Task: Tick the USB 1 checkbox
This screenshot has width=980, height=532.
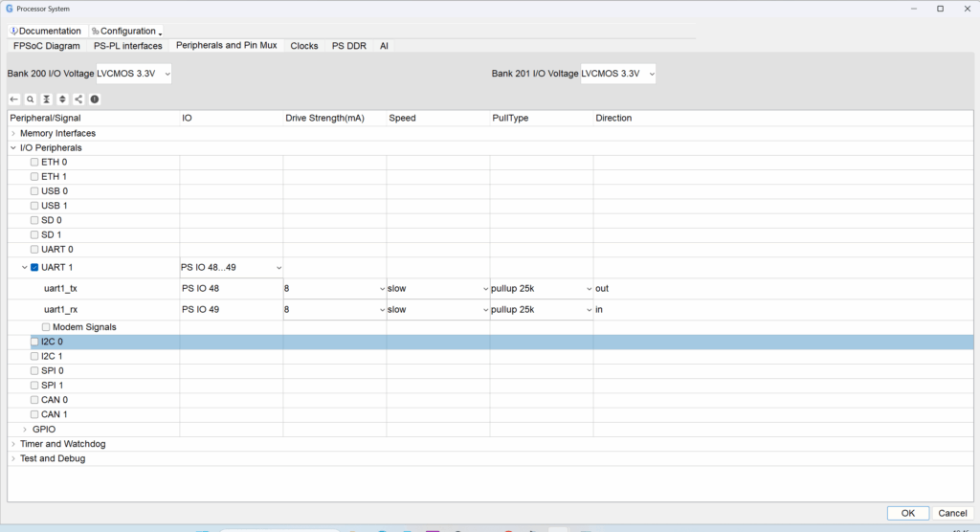Action: [34, 206]
